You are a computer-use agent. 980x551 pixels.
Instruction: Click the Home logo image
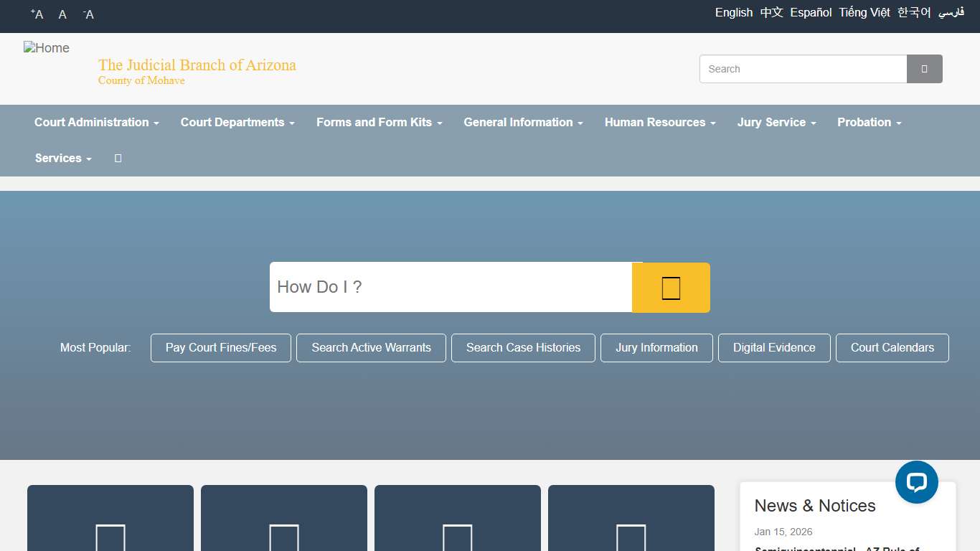[x=47, y=48]
